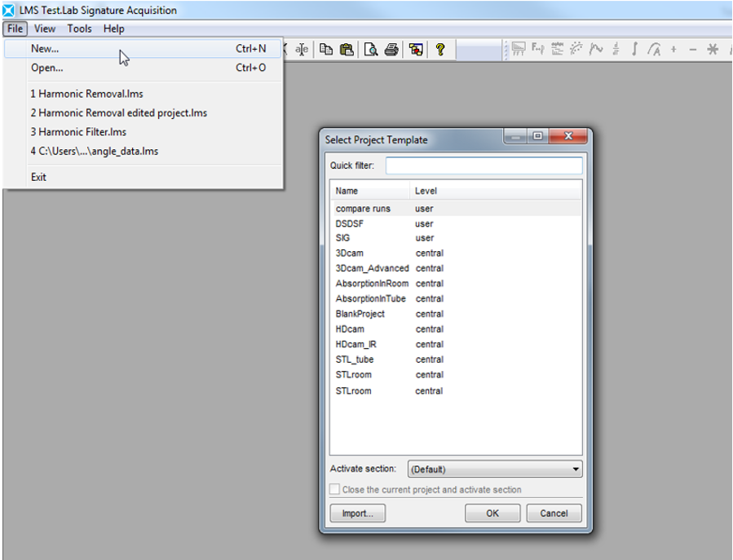
Task: Click the smoothing curve icon
Action: pos(596,49)
